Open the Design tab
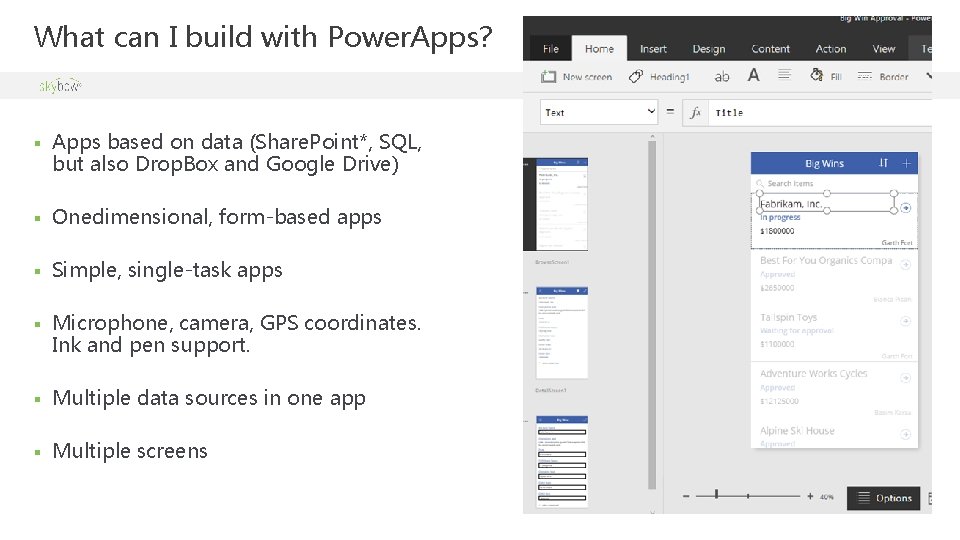960x540 pixels. click(x=708, y=49)
